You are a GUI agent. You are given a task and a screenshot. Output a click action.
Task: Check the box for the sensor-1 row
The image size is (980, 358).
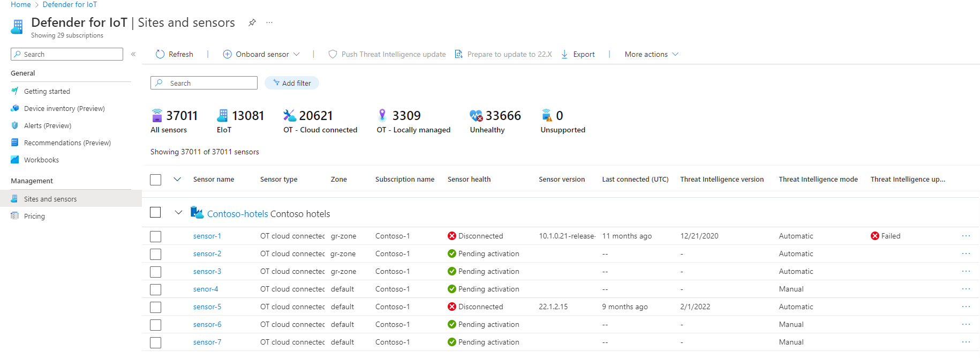point(156,236)
